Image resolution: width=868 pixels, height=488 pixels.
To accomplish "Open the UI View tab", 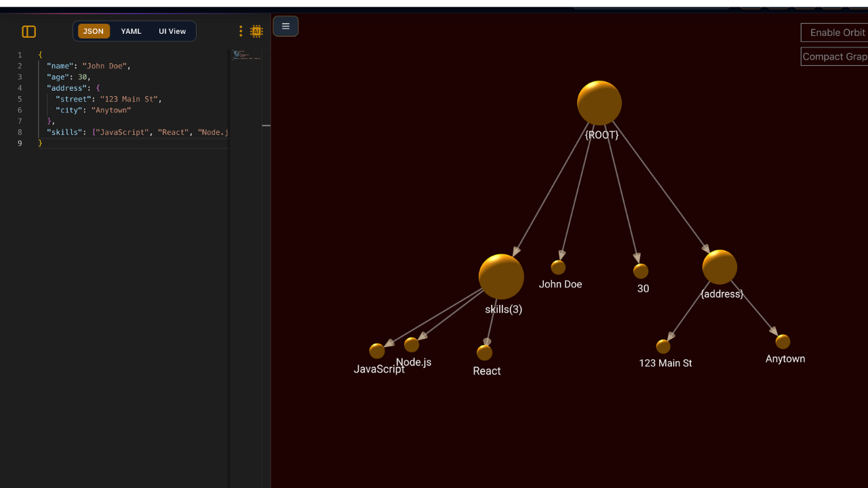I will 172,31.
